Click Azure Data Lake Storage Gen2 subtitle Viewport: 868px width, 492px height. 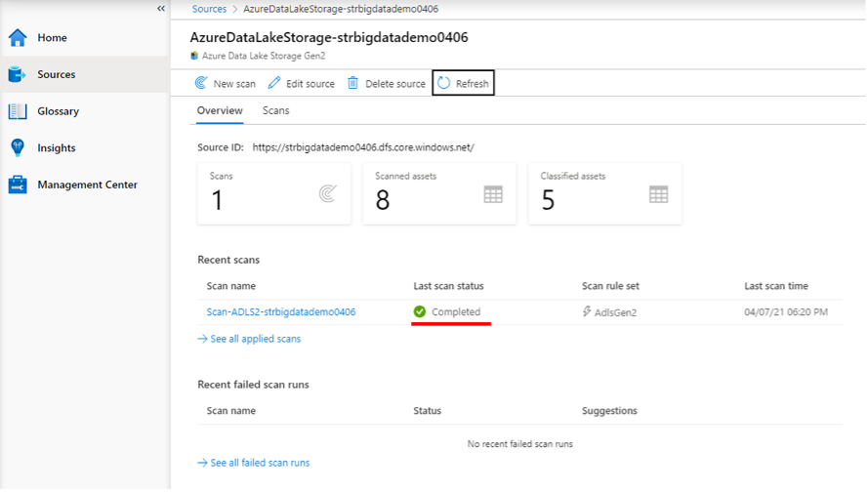(264, 56)
